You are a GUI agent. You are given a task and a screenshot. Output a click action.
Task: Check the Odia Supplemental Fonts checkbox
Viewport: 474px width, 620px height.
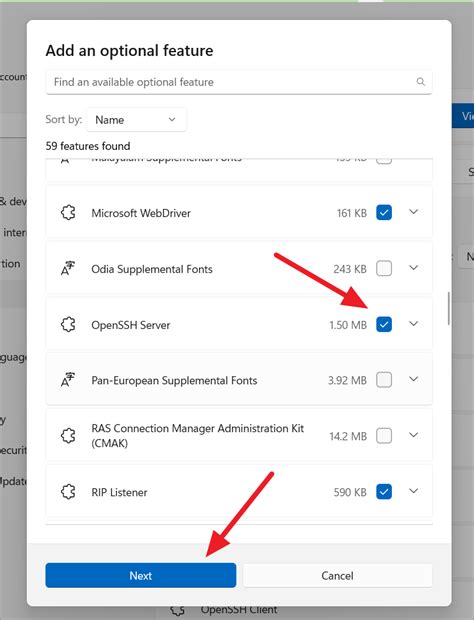coord(384,268)
